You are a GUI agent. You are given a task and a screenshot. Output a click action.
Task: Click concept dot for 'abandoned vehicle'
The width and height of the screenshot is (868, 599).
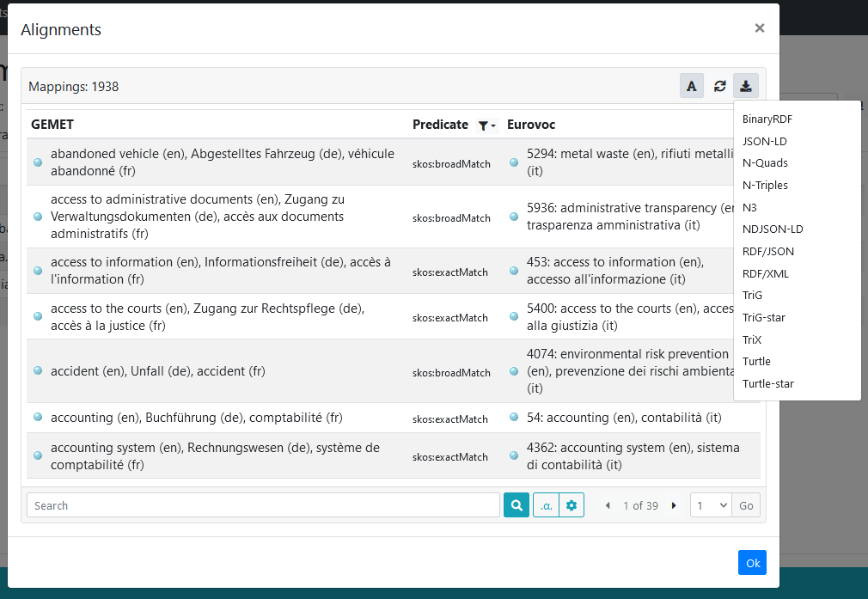point(38,162)
